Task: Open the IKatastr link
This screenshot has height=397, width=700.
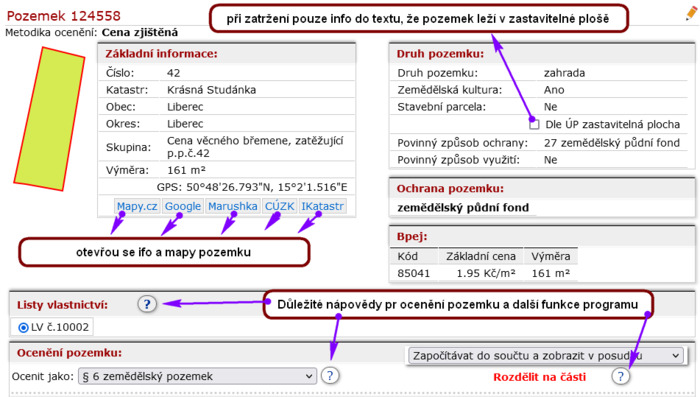Action: pyautogui.click(x=322, y=206)
